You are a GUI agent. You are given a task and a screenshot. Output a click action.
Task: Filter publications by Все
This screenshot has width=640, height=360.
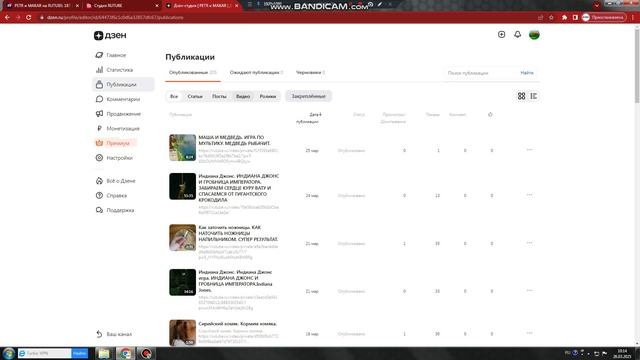174,96
